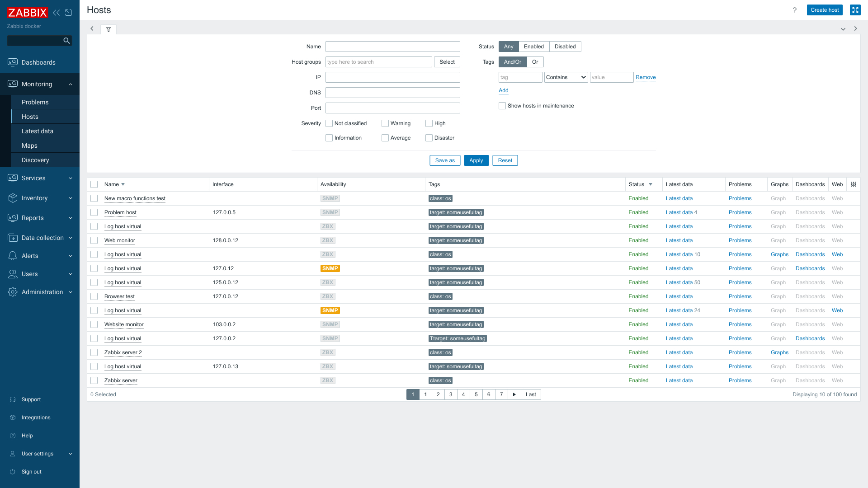Select the Problem host row checkbox
Screen dimensions: 868x488
94,212
